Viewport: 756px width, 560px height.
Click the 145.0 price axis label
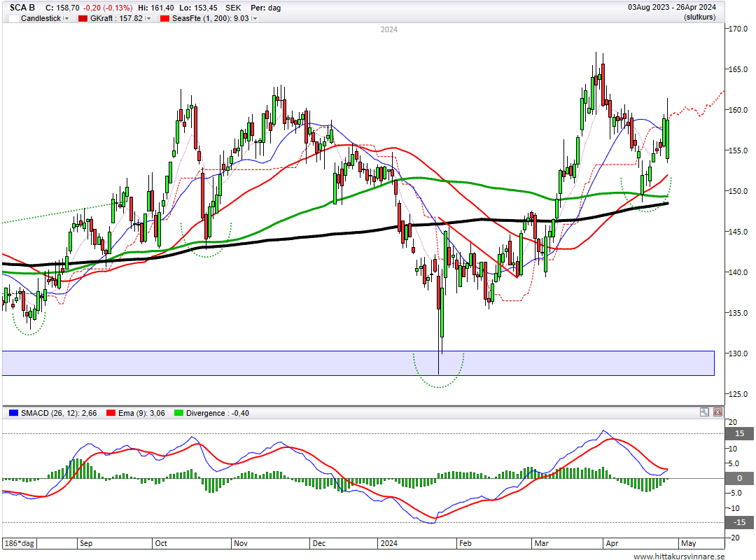click(x=738, y=232)
